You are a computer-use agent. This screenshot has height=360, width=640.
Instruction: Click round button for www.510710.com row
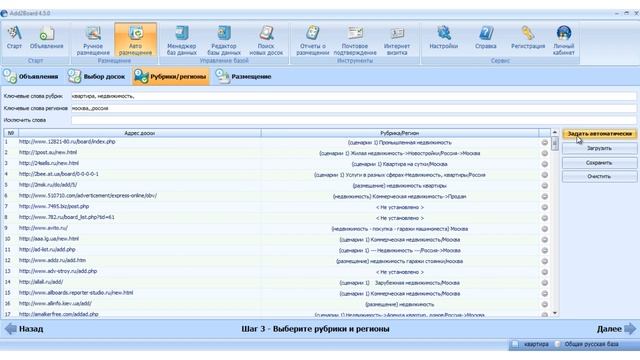[544, 196]
